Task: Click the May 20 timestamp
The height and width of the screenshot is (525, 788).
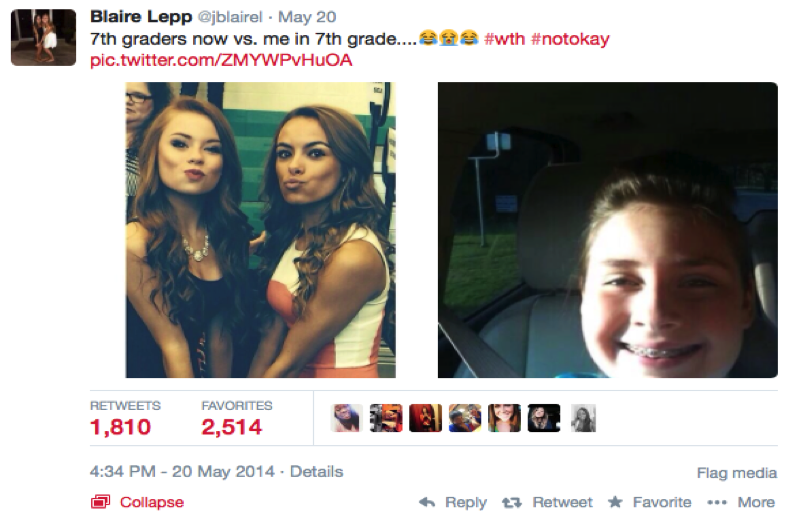Action: [307, 17]
